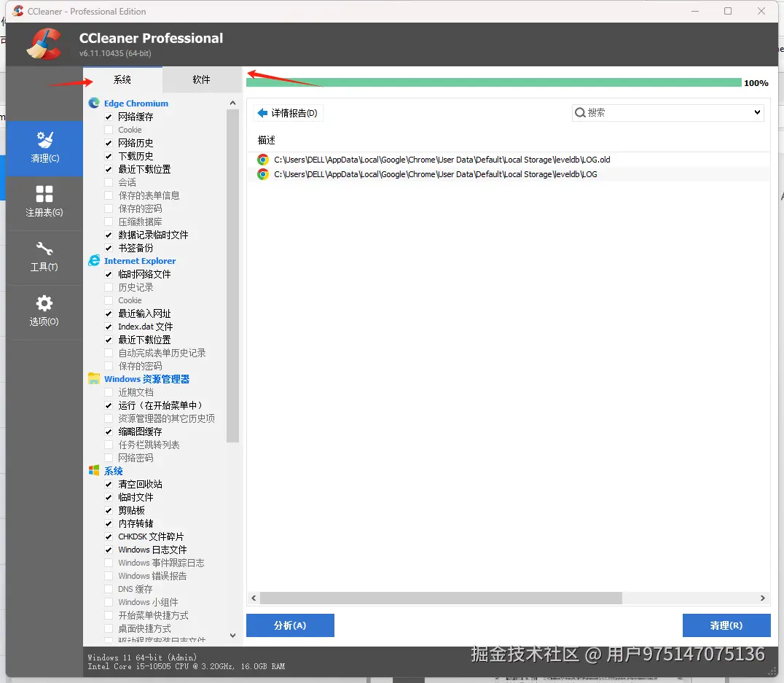Open the 工具(T) tools section
Viewport: 784px width, 683px height.
[44, 257]
